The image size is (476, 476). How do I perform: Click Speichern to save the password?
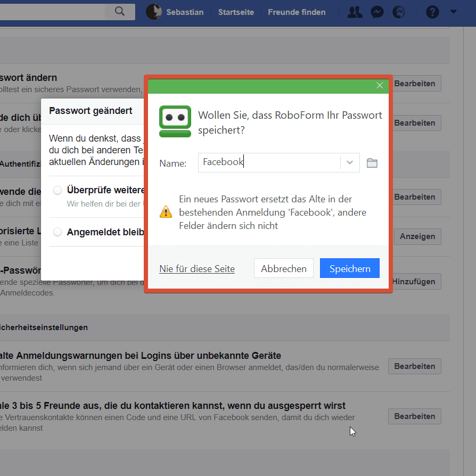pos(350,268)
